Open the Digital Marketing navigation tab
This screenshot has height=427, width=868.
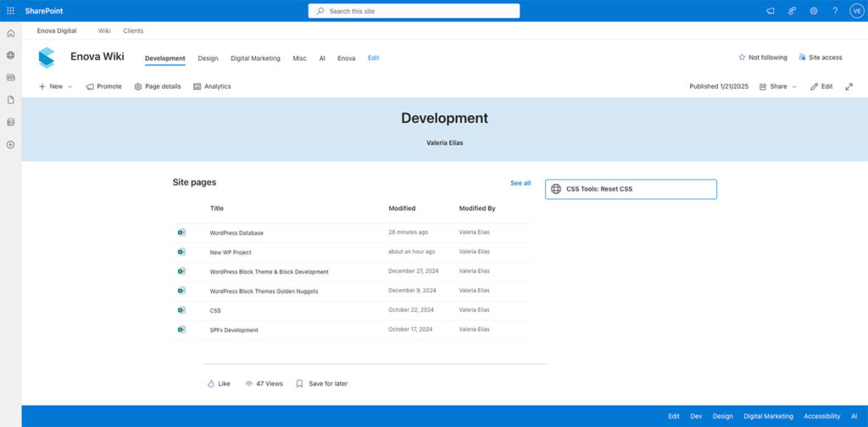point(255,58)
